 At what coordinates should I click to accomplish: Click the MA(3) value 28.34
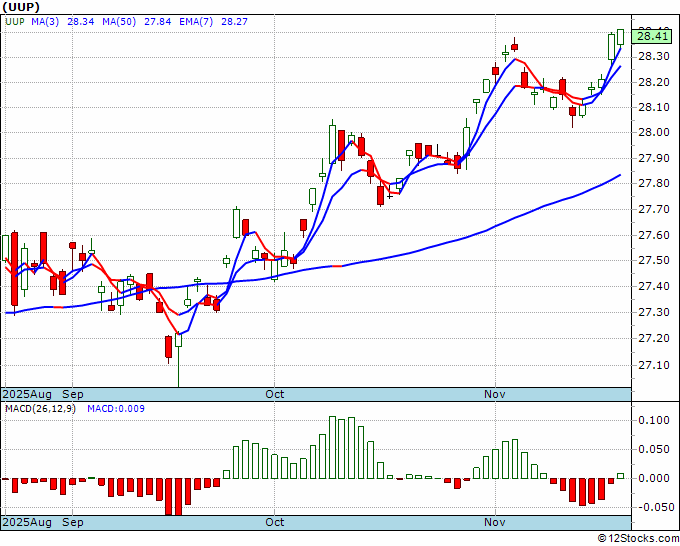(x=81, y=22)
